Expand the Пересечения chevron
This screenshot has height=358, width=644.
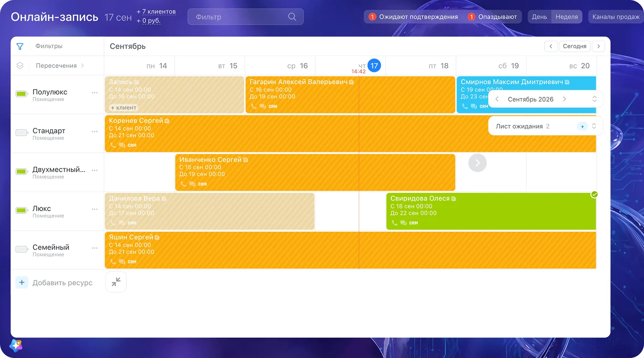[x=82, y=65]
